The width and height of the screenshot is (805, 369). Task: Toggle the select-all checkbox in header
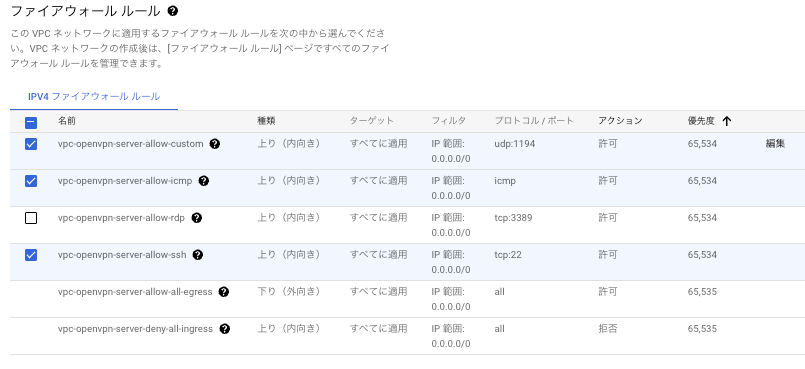[x=31, y=123]
